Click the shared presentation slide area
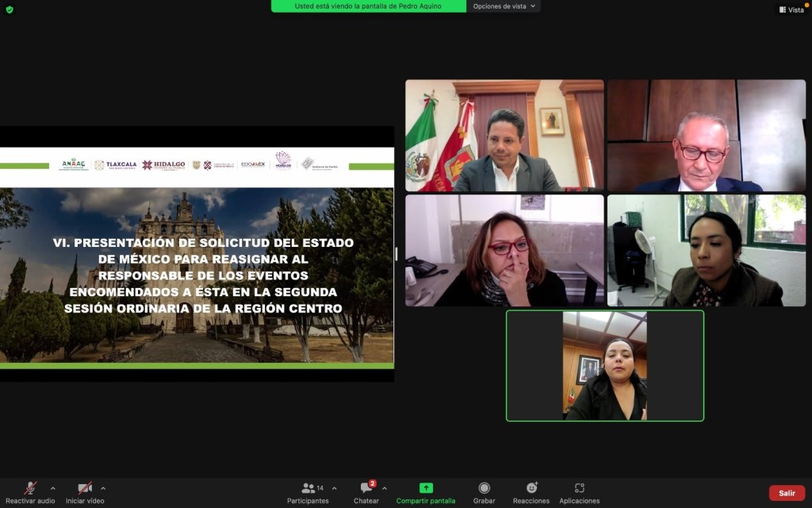 pos(197,254)
